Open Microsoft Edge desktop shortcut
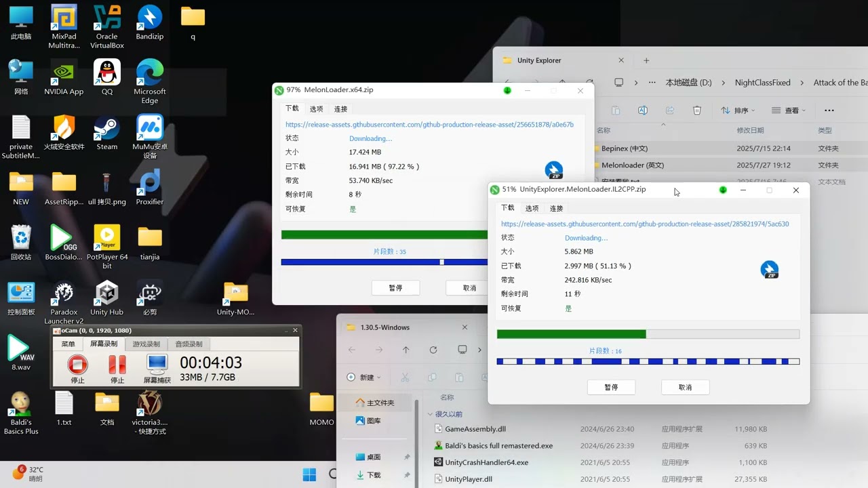Screen dimensions: 868x488 click(150, 82)
